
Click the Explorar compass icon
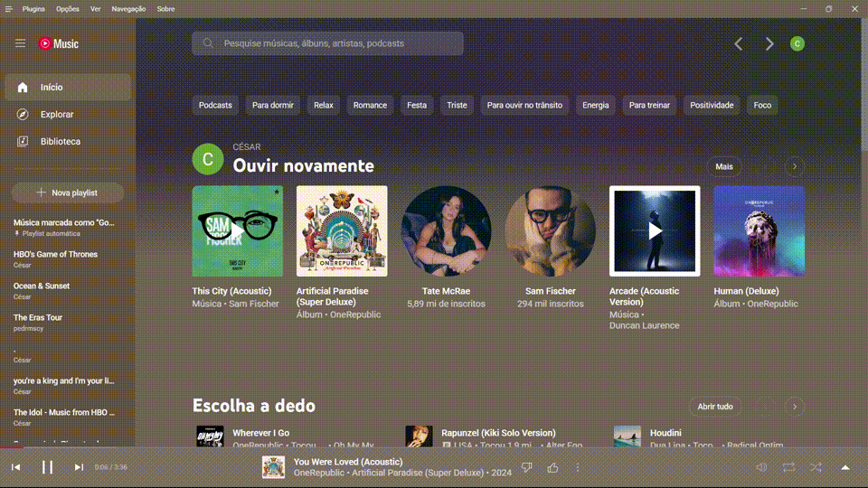[22, 115]
